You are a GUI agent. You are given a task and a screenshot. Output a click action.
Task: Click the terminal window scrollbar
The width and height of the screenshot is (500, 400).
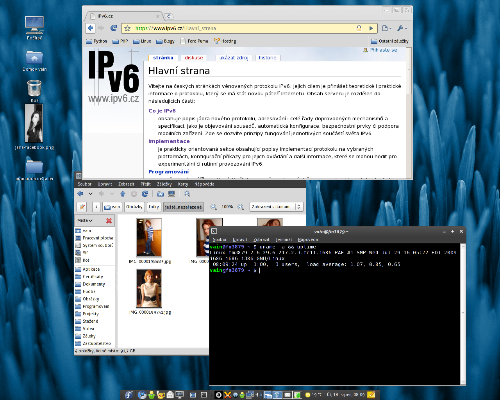pyautogui.click(x=463, y=313)
